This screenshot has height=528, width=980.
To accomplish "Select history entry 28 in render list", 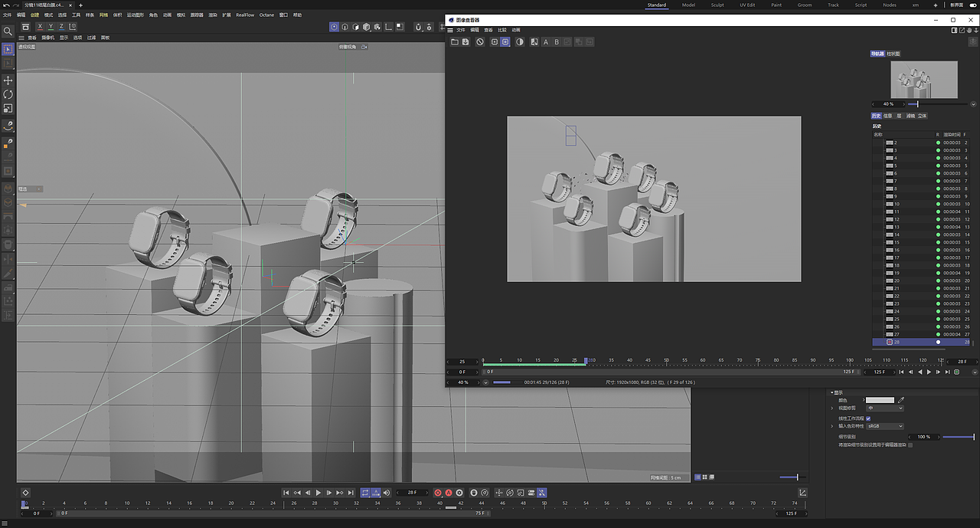I will pos(922,342).
